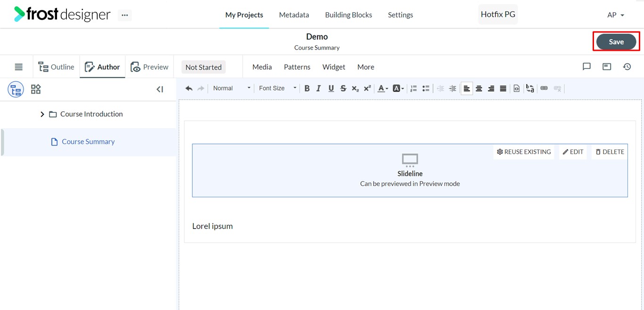Collapse the sidebar panel arrow
This screenshot has width=644, height=310.
pos(160,89)
